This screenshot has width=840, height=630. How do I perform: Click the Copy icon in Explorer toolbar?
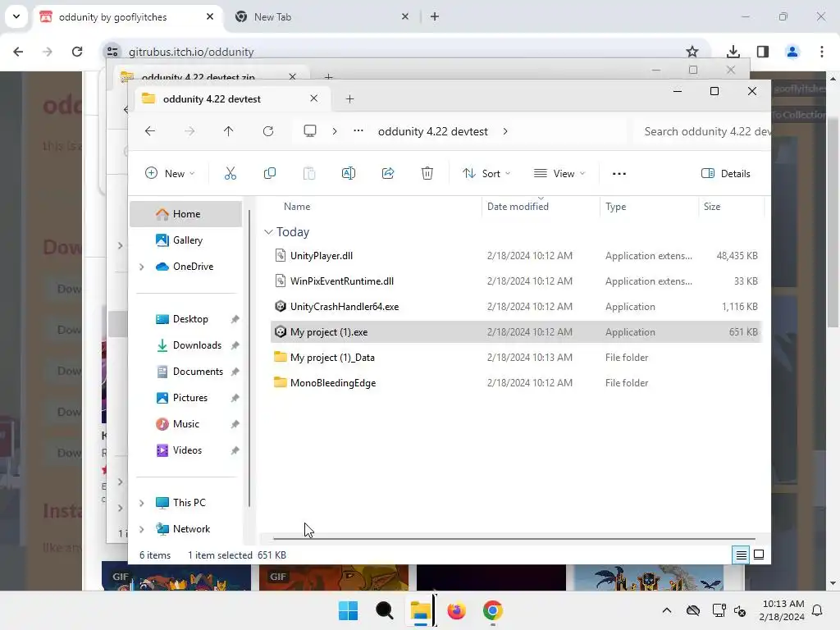pos(269,174)
